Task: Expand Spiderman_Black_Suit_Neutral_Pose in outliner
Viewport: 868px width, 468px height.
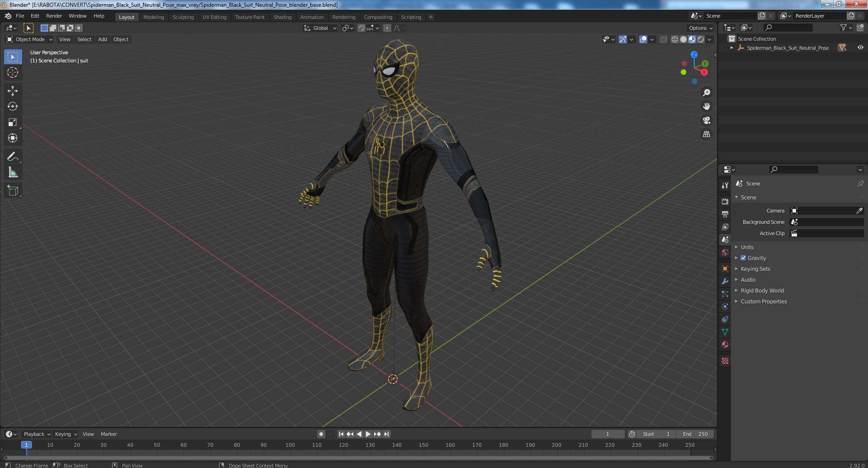Action: (x=732, y=47)
